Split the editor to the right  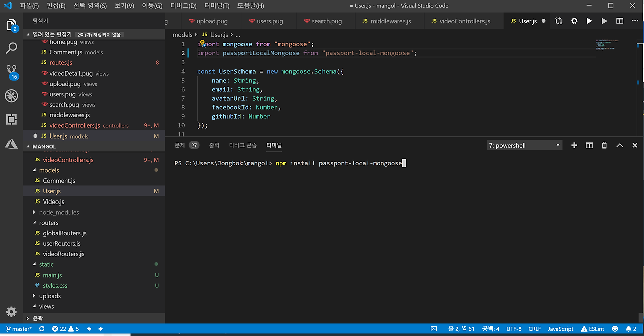click(x=620, y=21)
